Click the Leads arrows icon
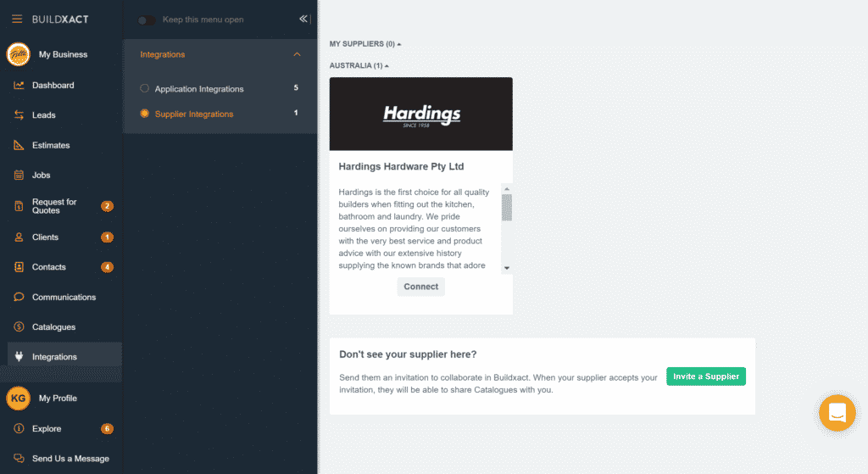The width and height of the screenshot is (868, 474). (x=19, y=115)
